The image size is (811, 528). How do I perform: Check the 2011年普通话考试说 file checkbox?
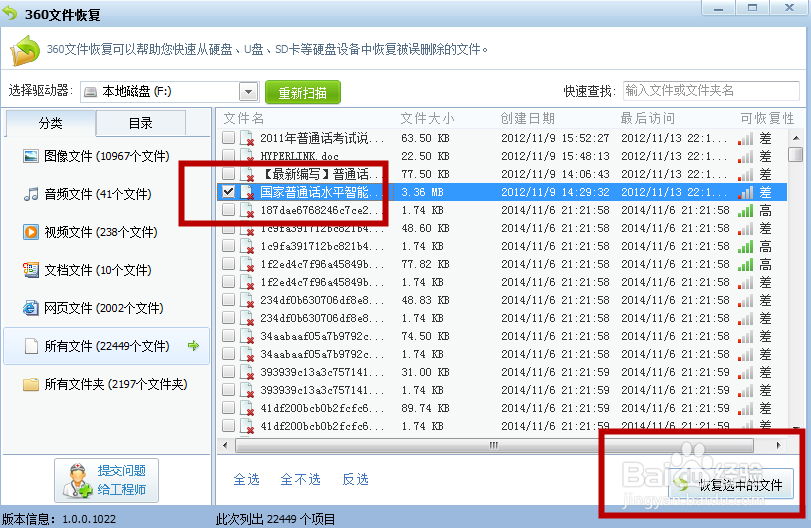[228, 138]
